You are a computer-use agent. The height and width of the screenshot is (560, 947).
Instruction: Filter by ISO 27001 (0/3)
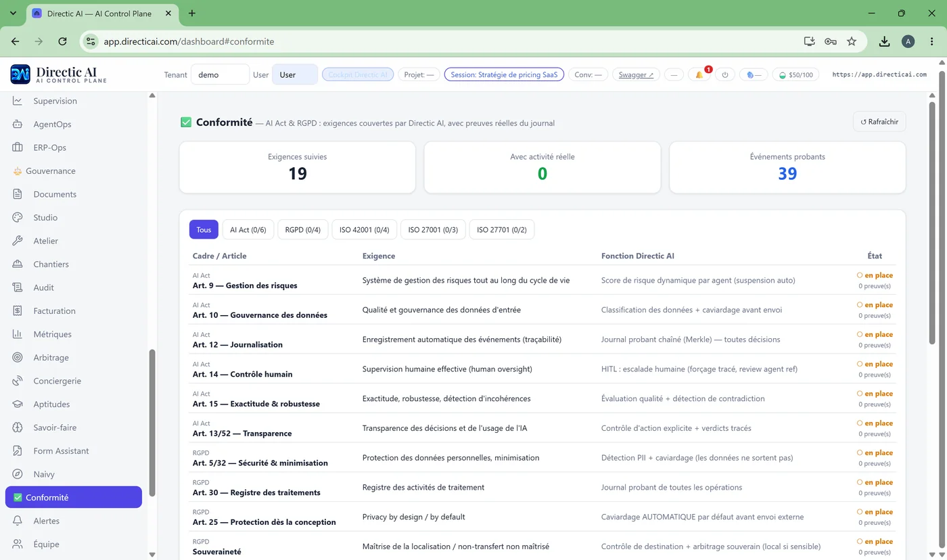pyautogui.click(x=433, y=230)
